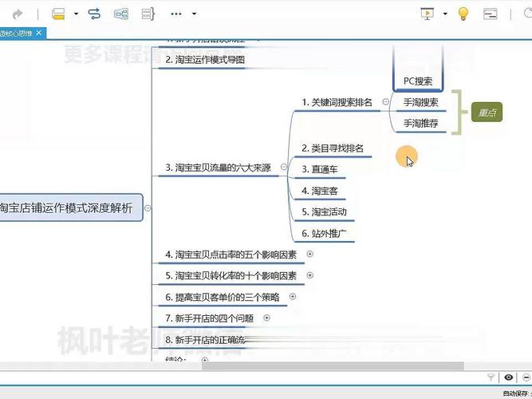The width and height of the screenshot is (532, 399).
Task: Start brainstorming with the lightbulb icon
Action: click(x=463, y=14)
